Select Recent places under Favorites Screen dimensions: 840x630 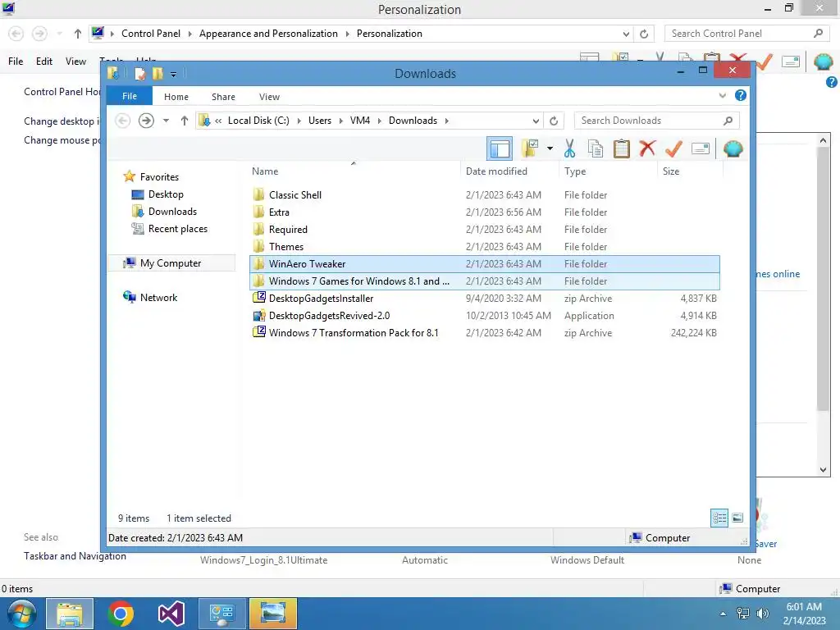[178, 229]
